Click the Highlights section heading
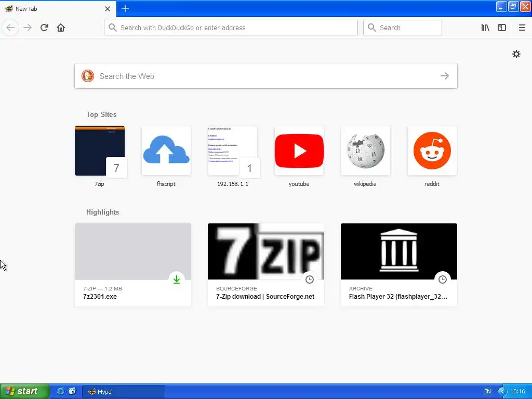This screenshot has width=532, height=399. (x=102, y=212)
